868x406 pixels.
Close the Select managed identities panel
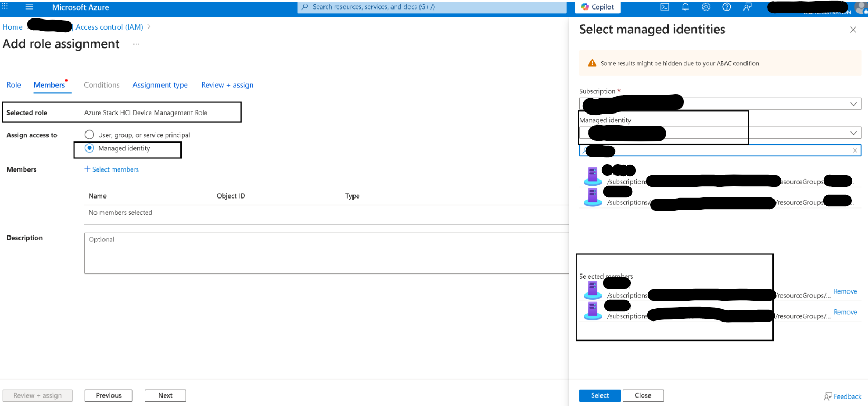[x=853, y=30]
